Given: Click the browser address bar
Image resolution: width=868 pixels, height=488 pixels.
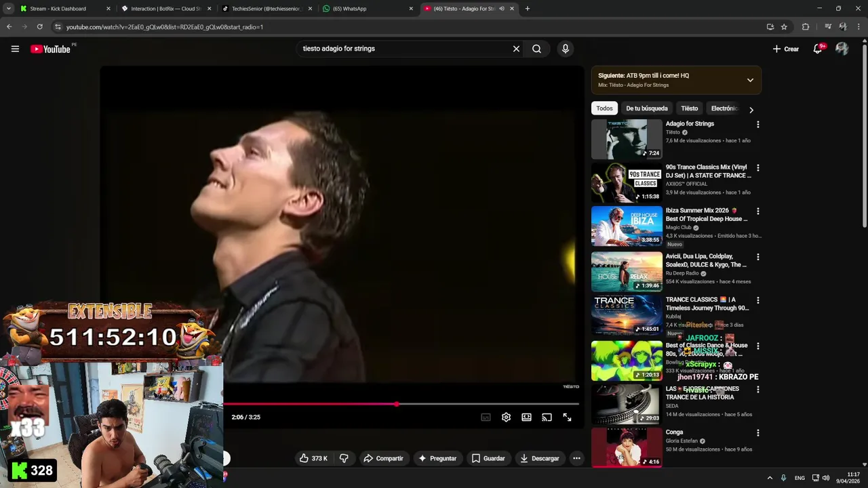Looking at the screenshot, I should [x=407, y=27].
